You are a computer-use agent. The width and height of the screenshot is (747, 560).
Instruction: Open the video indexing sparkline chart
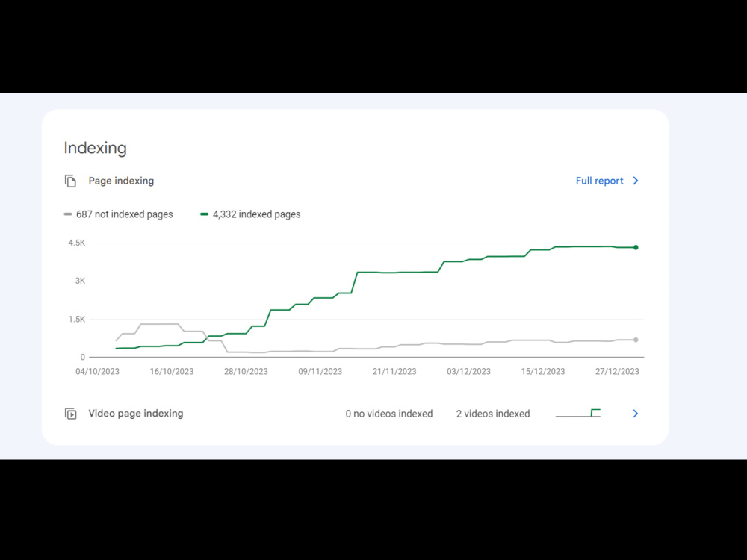(x=578, y=413)
